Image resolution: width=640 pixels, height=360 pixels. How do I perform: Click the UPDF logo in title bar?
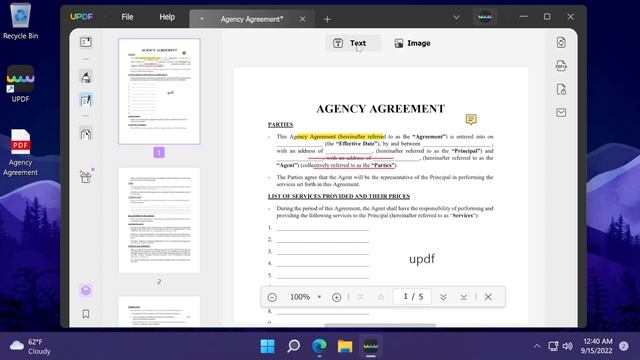[81, 17]
